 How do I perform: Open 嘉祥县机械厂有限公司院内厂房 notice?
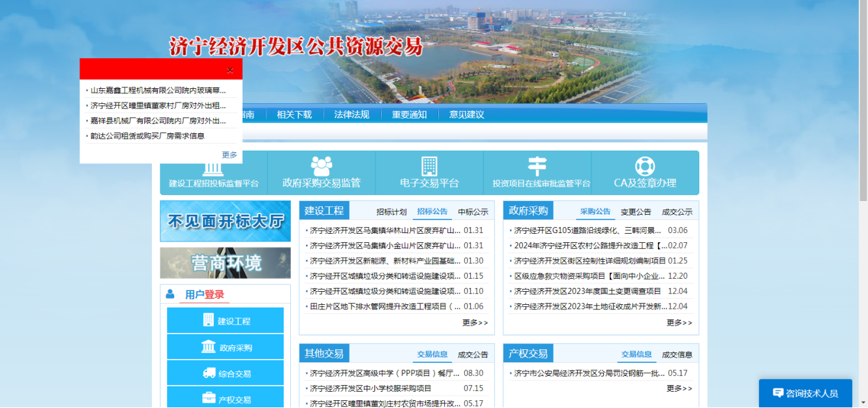(158, 121)
